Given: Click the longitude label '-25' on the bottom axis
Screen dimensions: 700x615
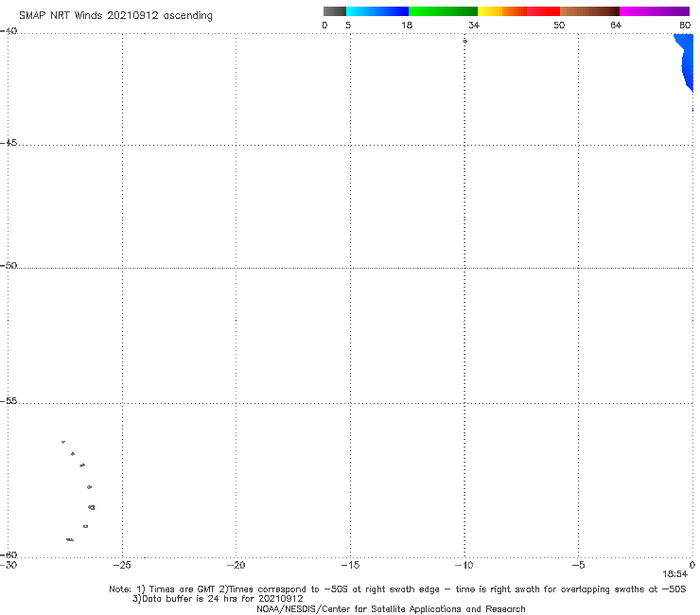Looking at the screenshot, I should (122, 565).
